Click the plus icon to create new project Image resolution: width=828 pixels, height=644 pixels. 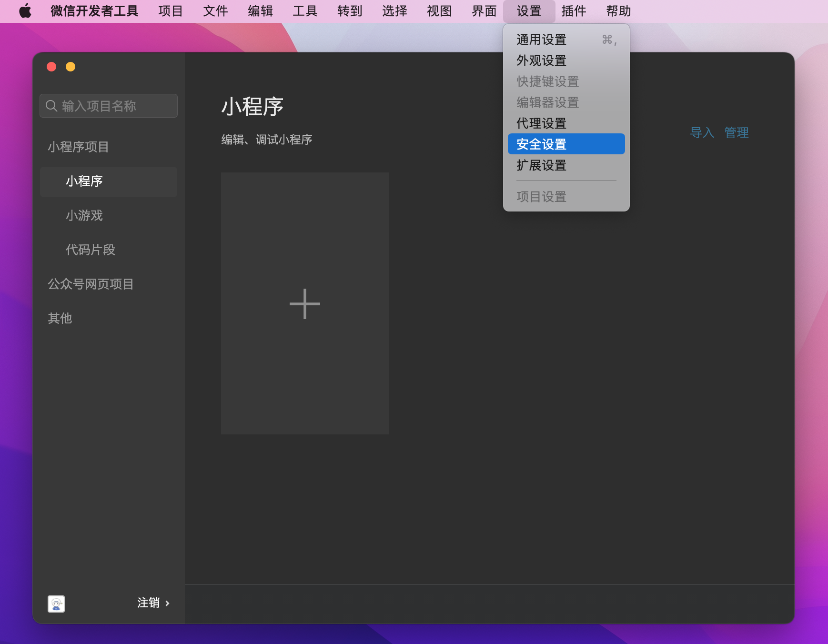pos(304,303)
